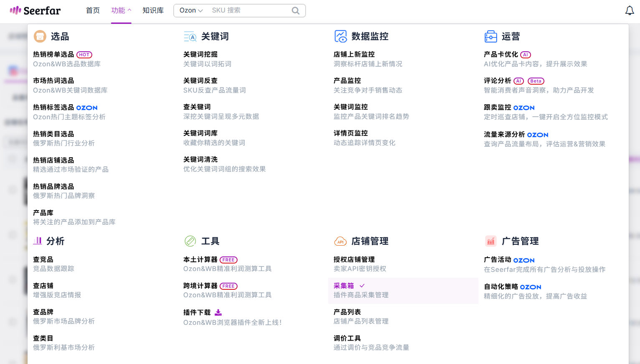The height and width of the screenshot is (364, 640).
Task: Launch the 本土计算器 free tool
Action: (x=200, y=260)
